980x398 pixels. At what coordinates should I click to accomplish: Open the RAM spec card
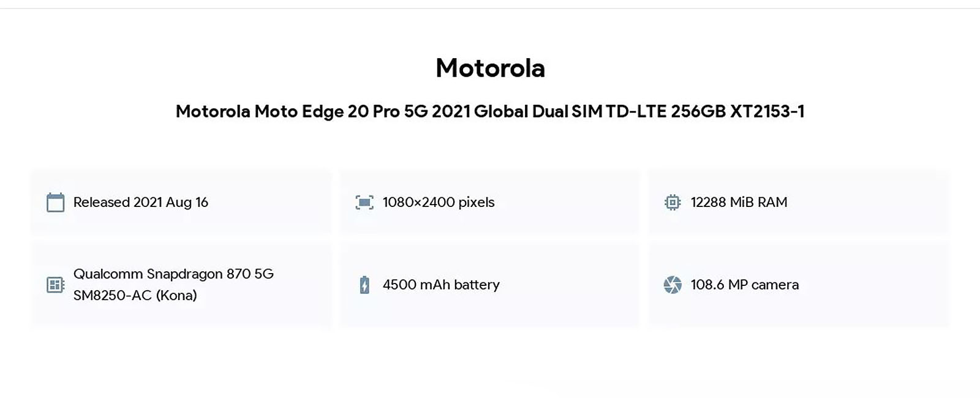799,202
